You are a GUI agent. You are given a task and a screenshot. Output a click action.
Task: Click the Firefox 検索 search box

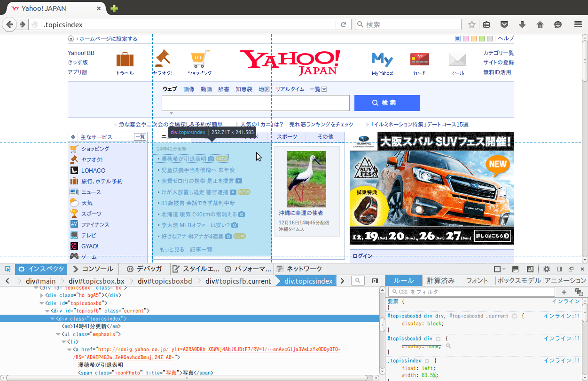(408, 24)
